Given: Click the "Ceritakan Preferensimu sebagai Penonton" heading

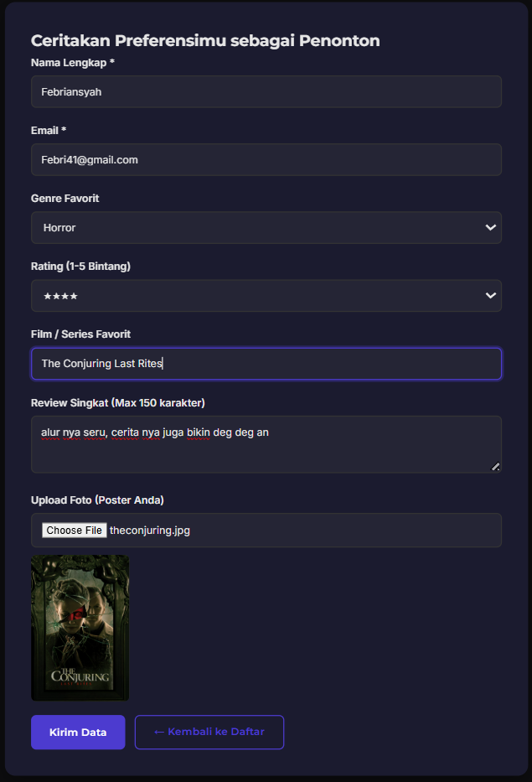Looking at the screenshot, I should 205,40.
